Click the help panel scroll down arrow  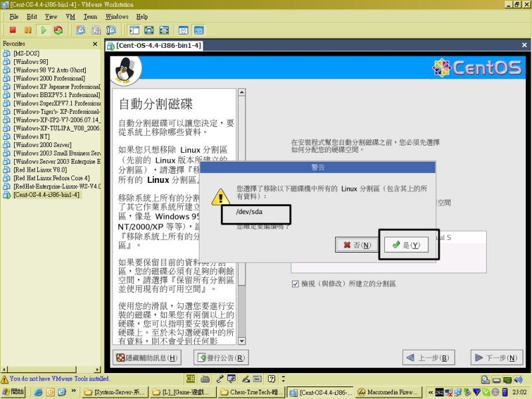click(x=241, y=341)
